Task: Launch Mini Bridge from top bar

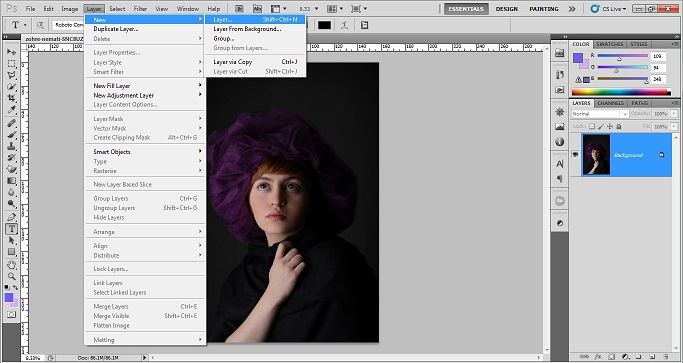Action: 257,8
